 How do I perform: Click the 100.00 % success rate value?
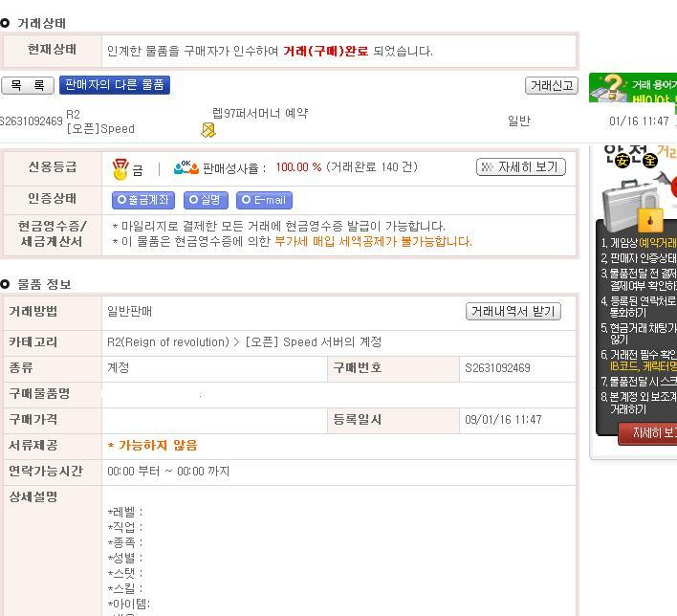point(298,167)
